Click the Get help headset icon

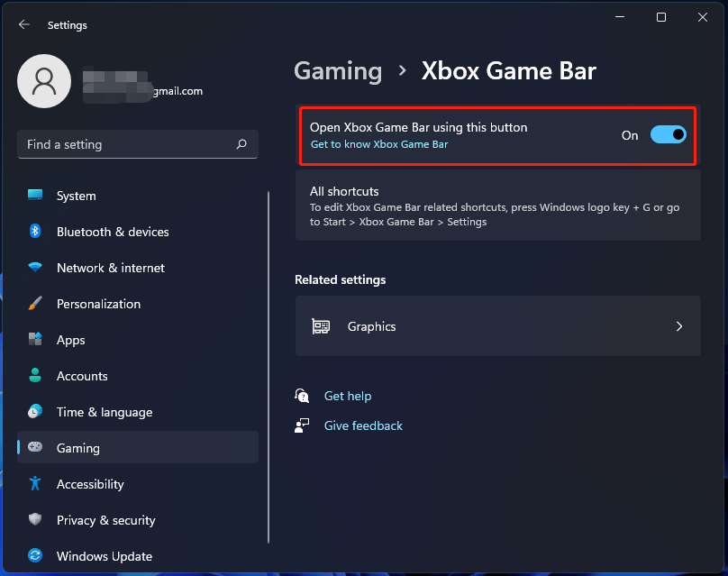coord(302,395)
